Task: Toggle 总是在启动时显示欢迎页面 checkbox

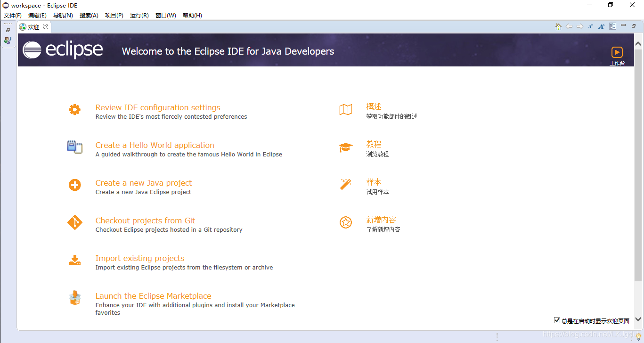Action: [557, 320]
